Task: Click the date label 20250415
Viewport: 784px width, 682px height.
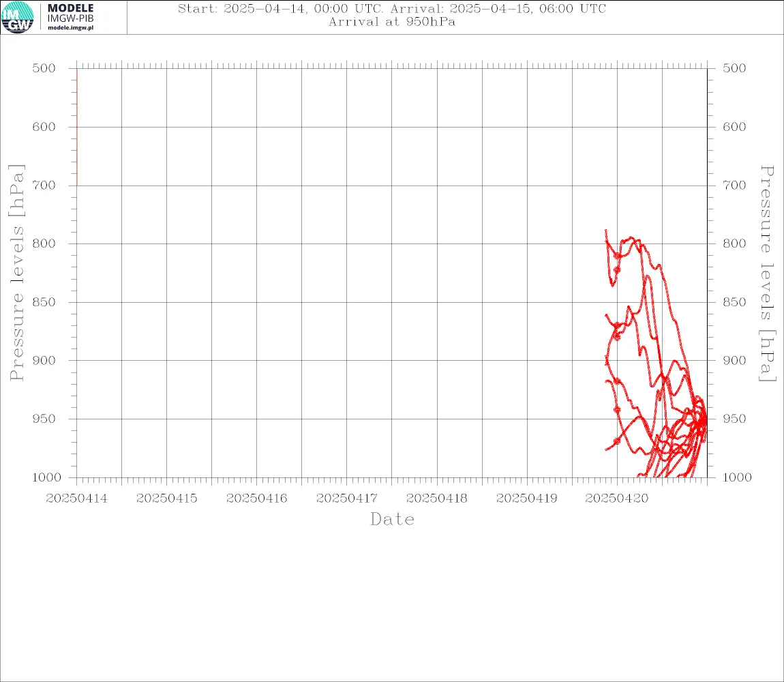Action: pos(166,499)
